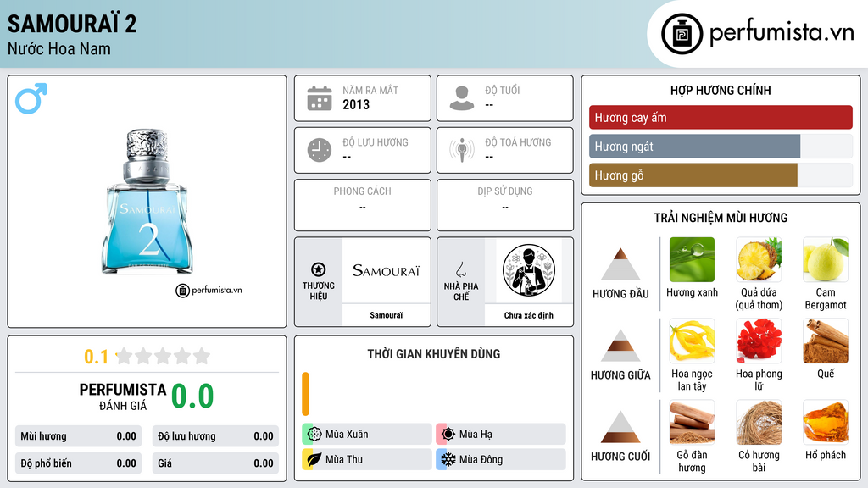This screenshot has width=868, height=488.
Task: Select the Hoa ngọc lan tây note image
Action: pos(692,341)
